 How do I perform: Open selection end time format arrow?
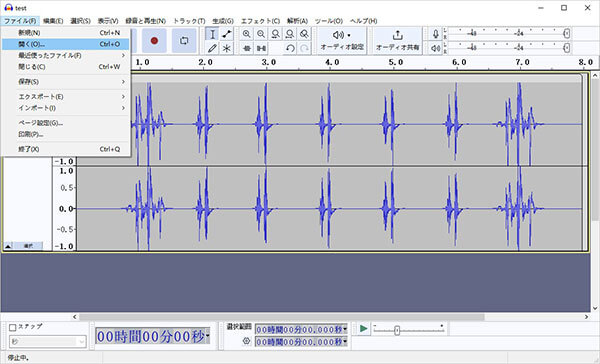(345, 341)
